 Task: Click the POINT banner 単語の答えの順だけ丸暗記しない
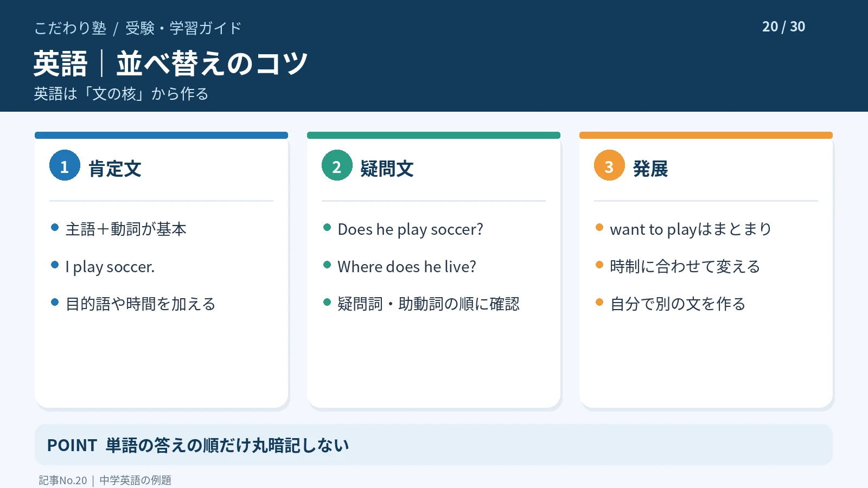433,445
